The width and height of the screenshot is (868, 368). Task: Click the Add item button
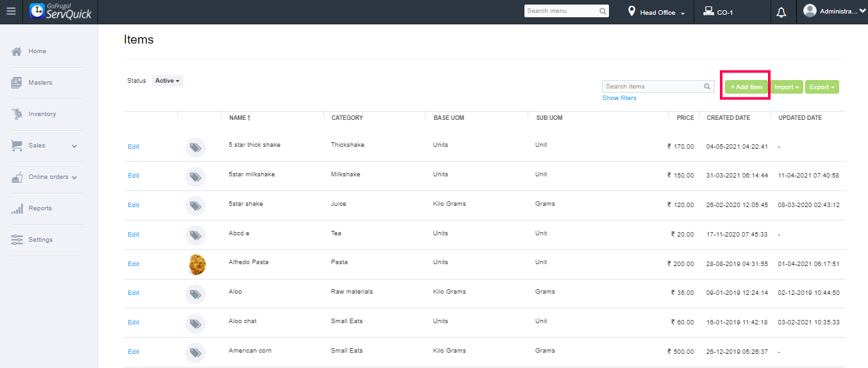click(746, 87)
